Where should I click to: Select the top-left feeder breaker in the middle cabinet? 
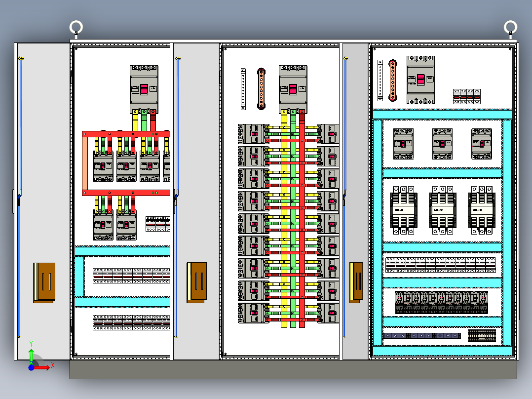254,134
